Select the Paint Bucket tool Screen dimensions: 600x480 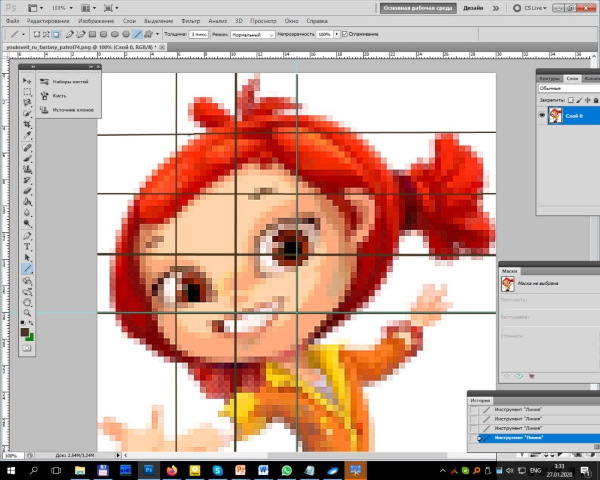(27, 201)
